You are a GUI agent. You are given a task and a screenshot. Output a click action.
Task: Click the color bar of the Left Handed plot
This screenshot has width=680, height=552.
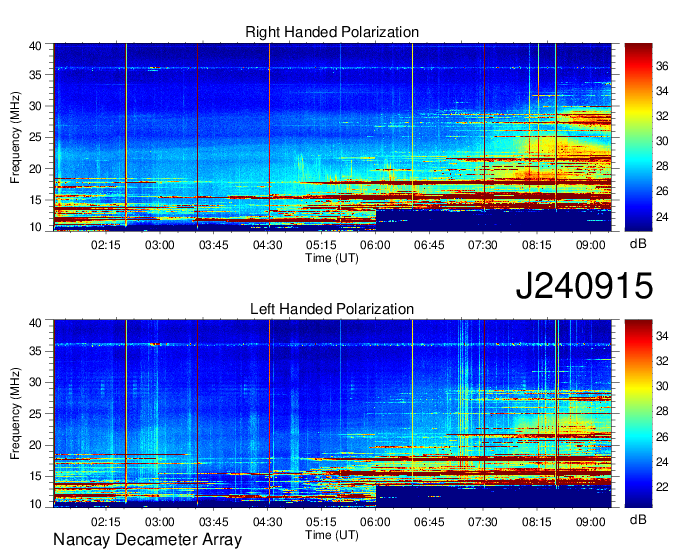[x=638, y=414]
